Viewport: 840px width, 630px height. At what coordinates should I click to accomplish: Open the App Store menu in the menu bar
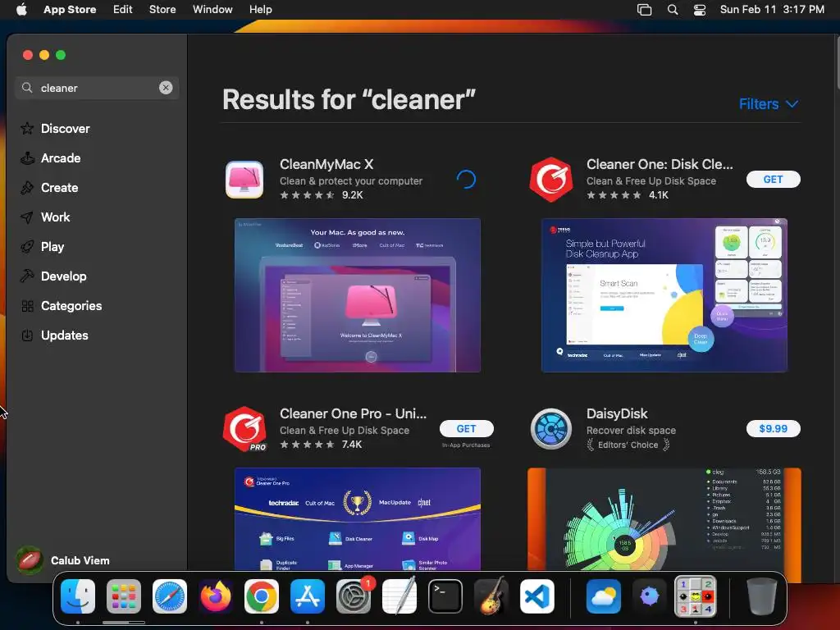click(70, 10)
